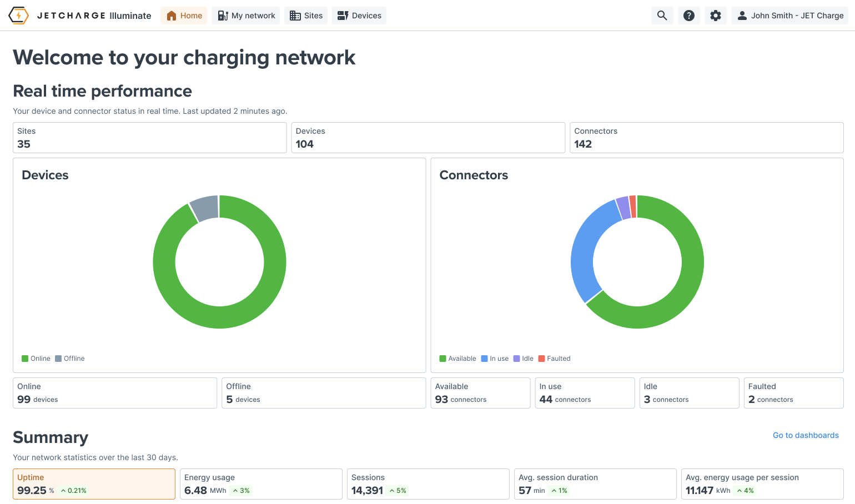Click the red Faulted legend swatch
Image resolution: width=855 pixels, height=504 pixels.
541,359
